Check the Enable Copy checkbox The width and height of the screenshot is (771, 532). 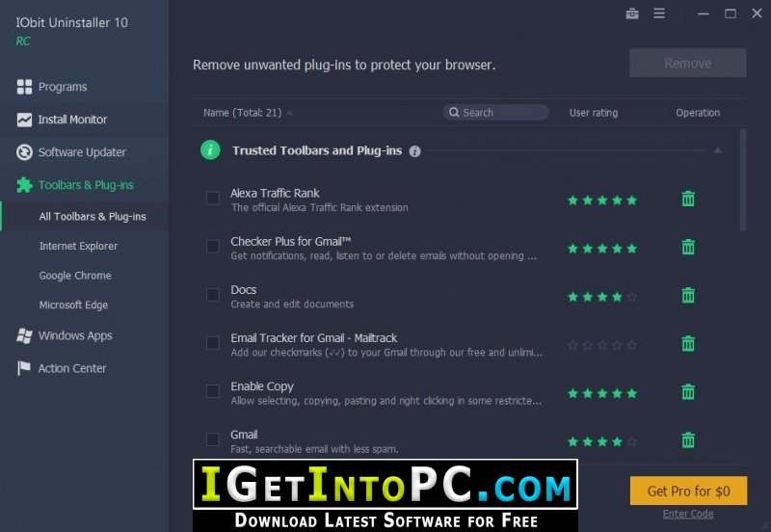(x=212, y=391)
